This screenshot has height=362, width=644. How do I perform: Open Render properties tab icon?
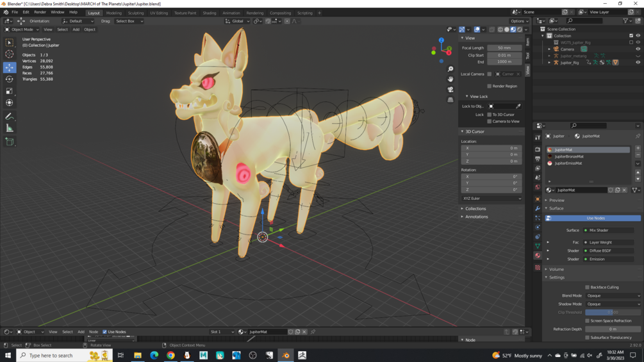538,149
